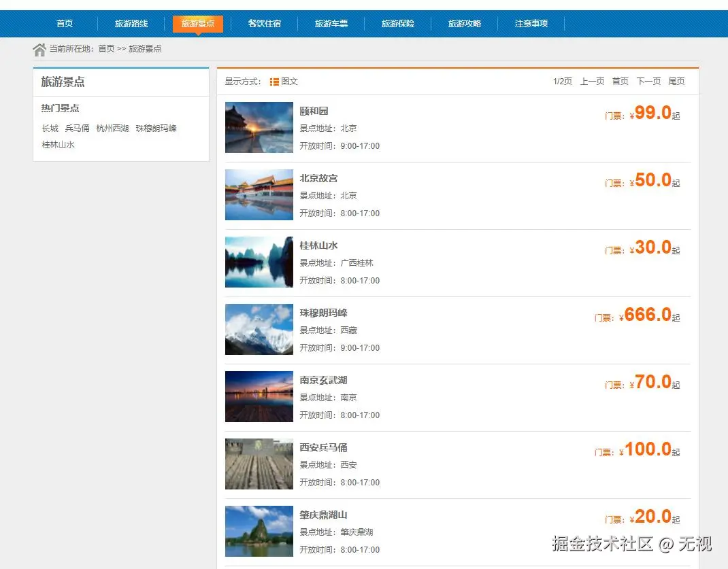Click the ¥20.0 ticket price

pyautogui.click(x=651, y=516)
